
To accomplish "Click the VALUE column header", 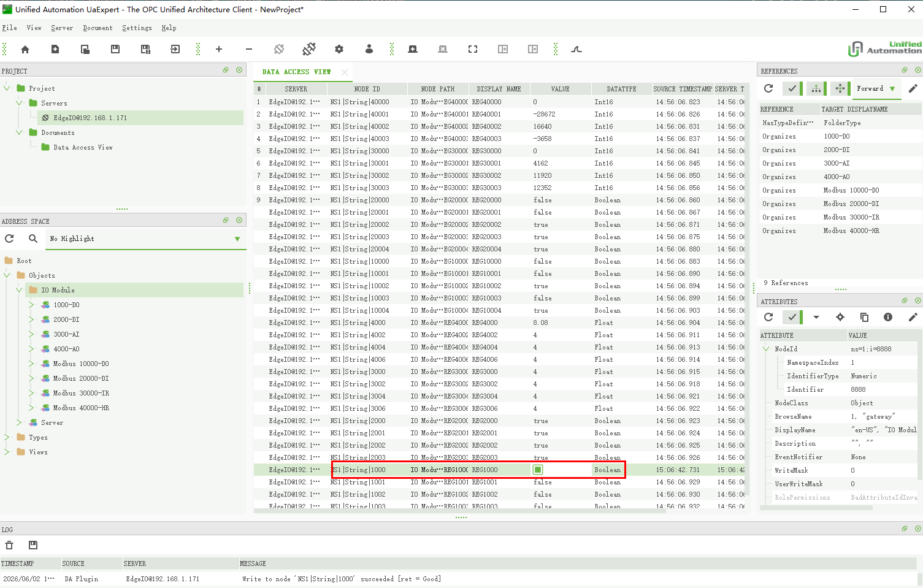I will tap(561, 89).
